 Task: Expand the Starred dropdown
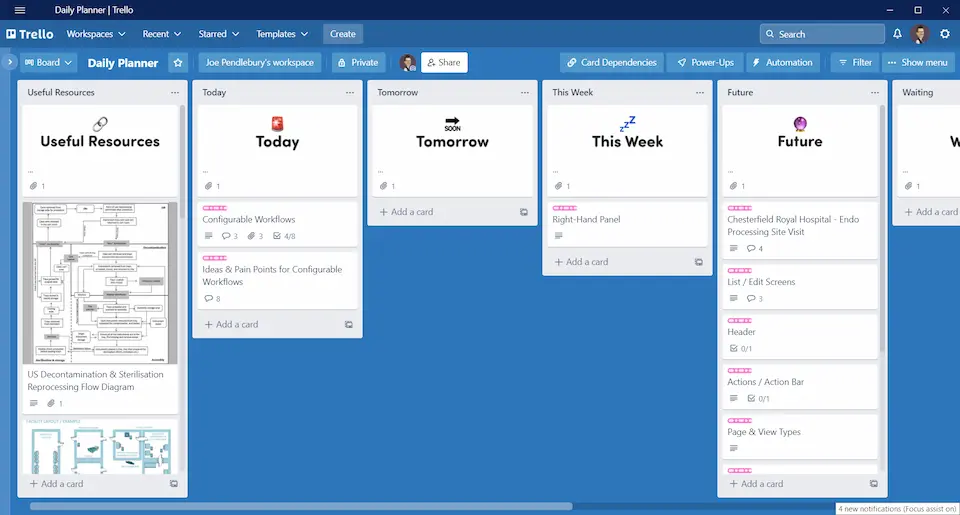(x=219, y=34)
